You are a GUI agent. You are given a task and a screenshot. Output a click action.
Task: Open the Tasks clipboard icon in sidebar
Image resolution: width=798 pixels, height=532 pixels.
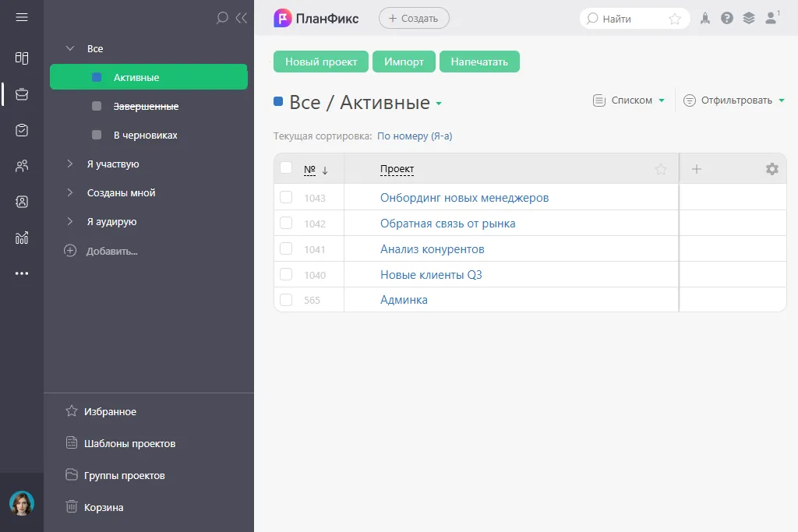point(22,130)
